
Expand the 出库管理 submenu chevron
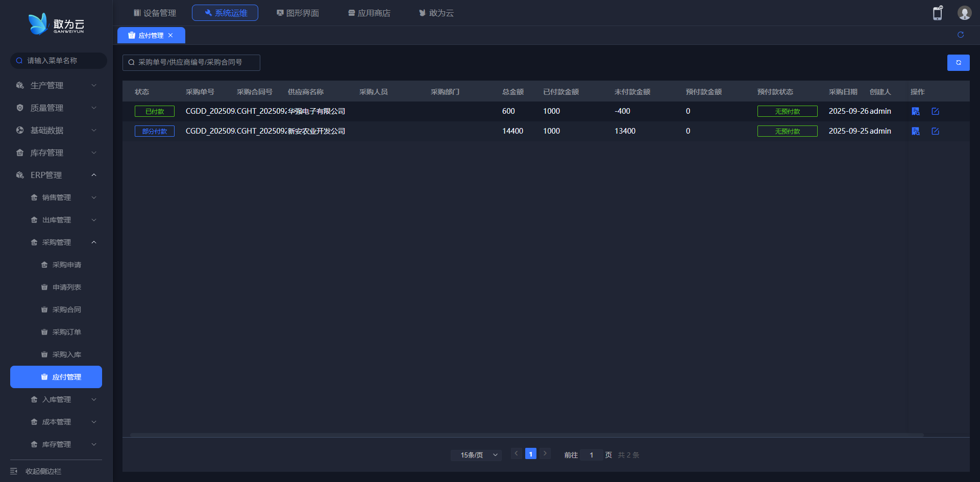click(x=94, y=220)
